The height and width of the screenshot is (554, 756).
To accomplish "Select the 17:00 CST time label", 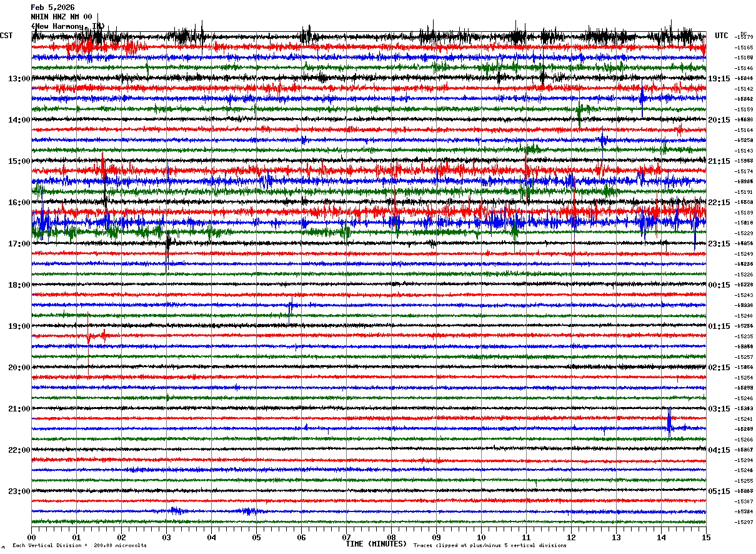I will 19,244.
